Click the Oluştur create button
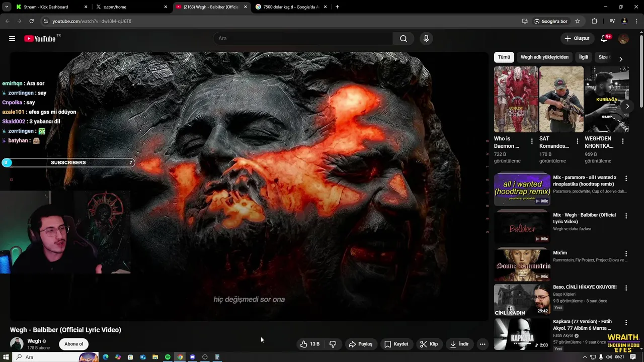 click(x=577, y=39)
